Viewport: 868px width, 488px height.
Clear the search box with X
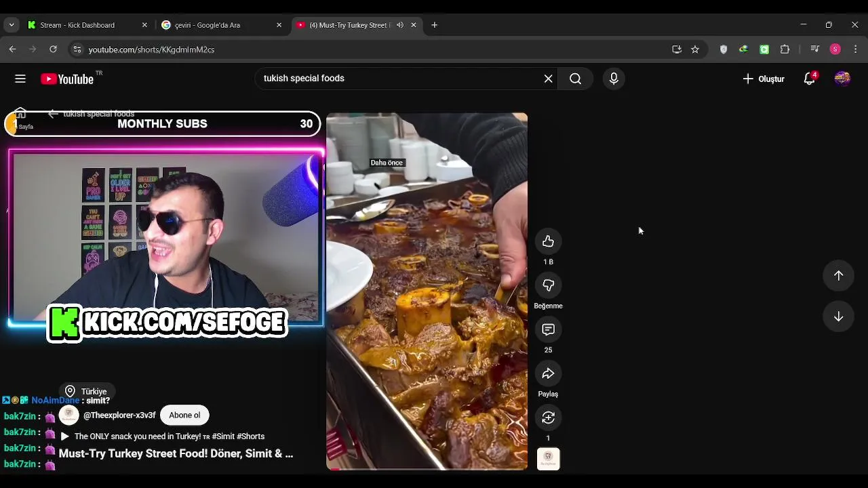pyautogui.click(x=548, y=79)
